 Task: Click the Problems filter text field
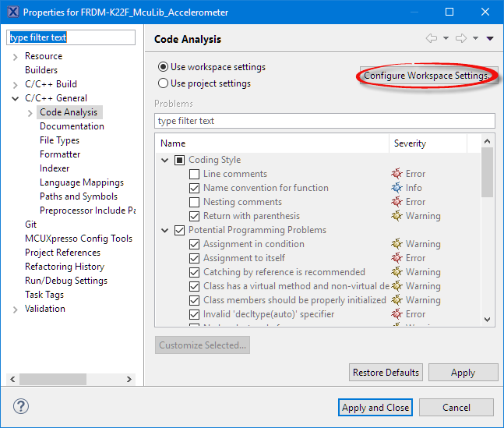(x=325, y=121)
